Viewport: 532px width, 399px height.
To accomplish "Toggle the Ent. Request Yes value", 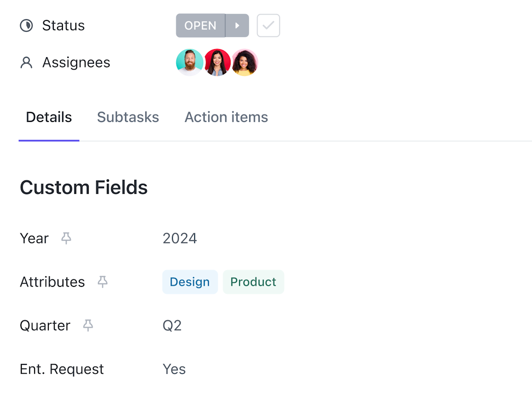I will click(x=174, y=369).
